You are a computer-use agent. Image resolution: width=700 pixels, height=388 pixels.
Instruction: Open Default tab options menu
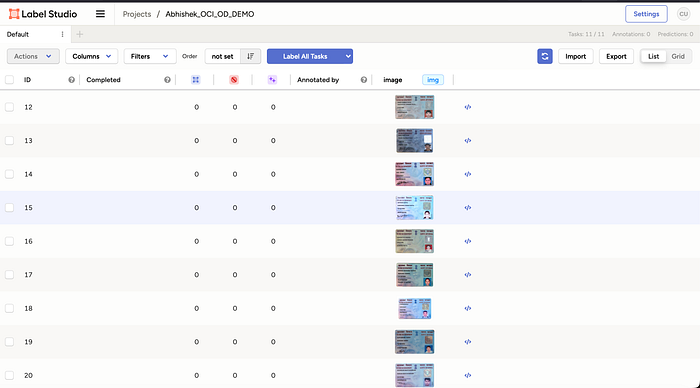(x=62, y=34)
